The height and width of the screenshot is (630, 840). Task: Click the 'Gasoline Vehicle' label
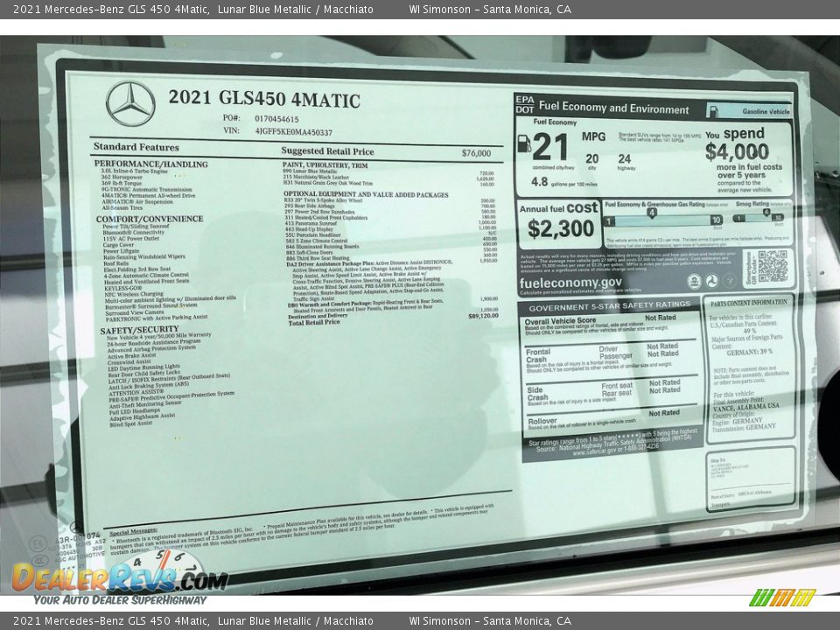tap(766, 111)
